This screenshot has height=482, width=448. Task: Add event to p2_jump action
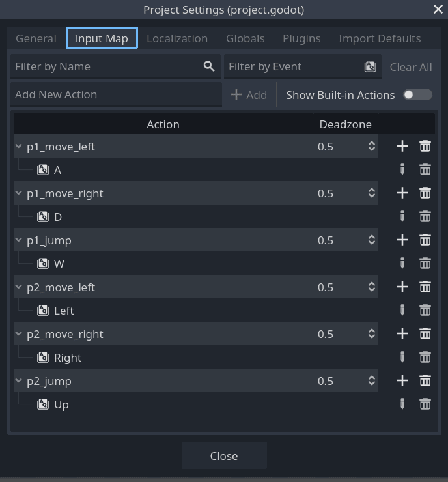click(402, 381)
